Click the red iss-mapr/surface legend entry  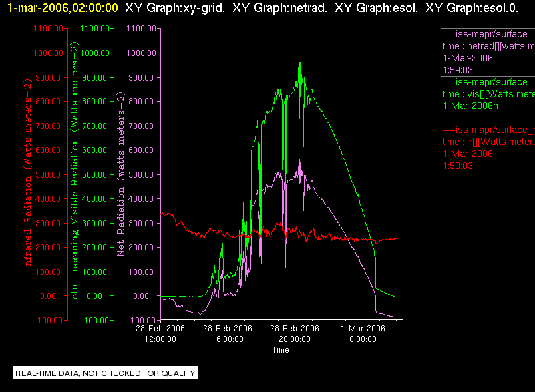(488, 130)
